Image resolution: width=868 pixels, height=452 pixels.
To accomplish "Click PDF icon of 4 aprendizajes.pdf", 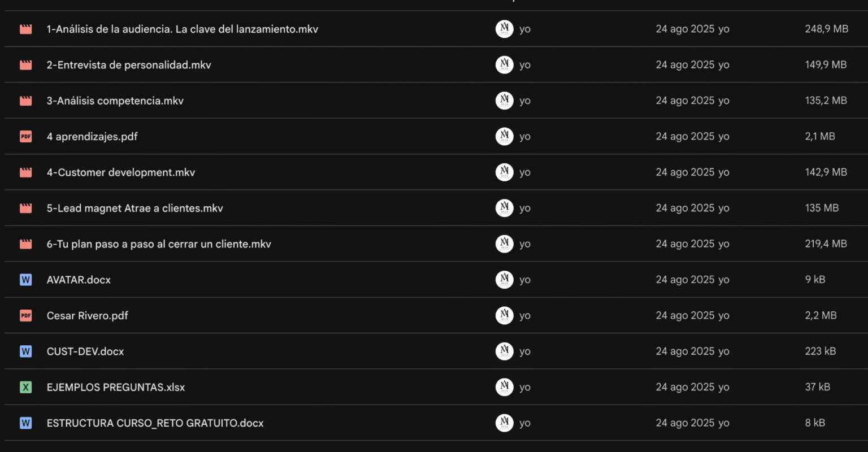I will 25,136.
